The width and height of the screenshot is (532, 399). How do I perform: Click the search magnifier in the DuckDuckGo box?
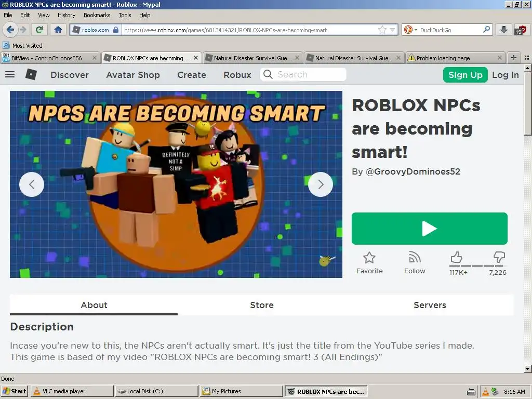coord(486,30)
